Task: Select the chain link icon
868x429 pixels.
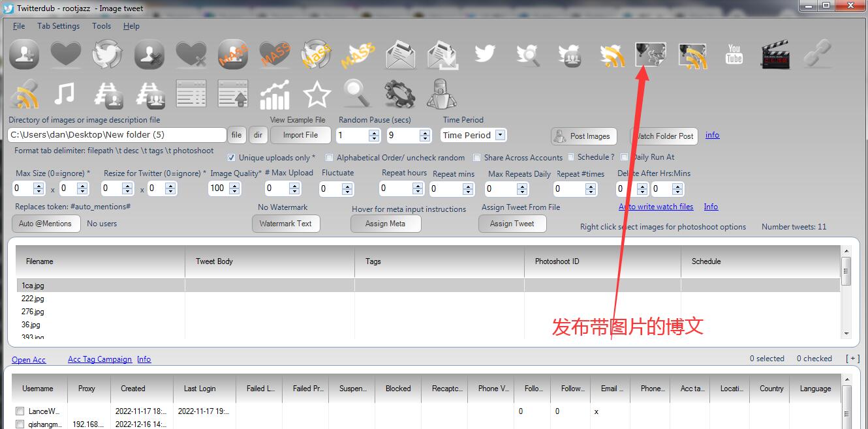Action: (x=816, y=55)
